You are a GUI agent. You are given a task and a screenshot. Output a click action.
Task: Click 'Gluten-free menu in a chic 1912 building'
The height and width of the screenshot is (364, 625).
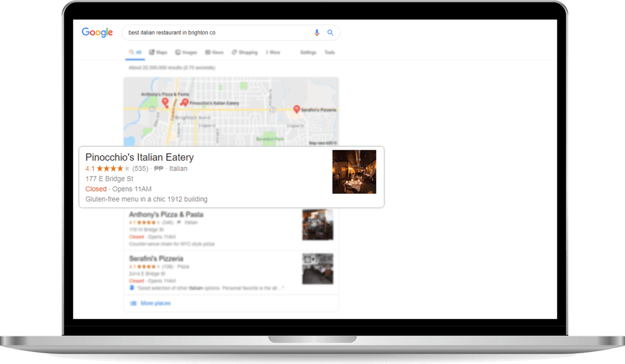[x=146, y=199]
